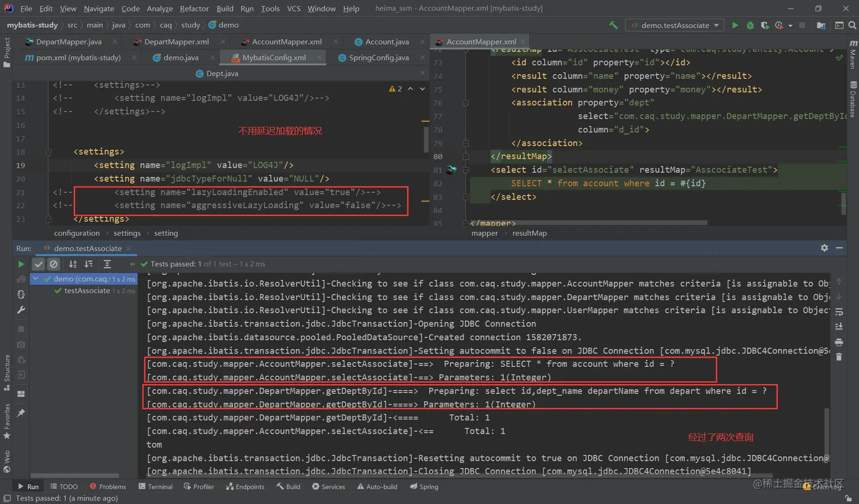Click the tool window quick access status icon

7,498
